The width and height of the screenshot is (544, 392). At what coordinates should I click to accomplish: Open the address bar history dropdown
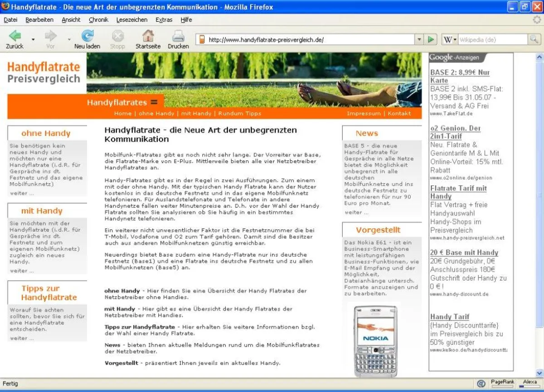419,39
